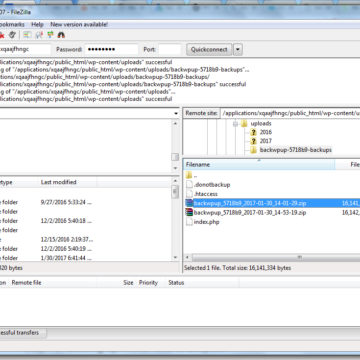Image resolution: width=360 pixels, height=360 pixels.
Task: Click the Quickconnect button
Action: pyautogui.click(x=209, y=49)
